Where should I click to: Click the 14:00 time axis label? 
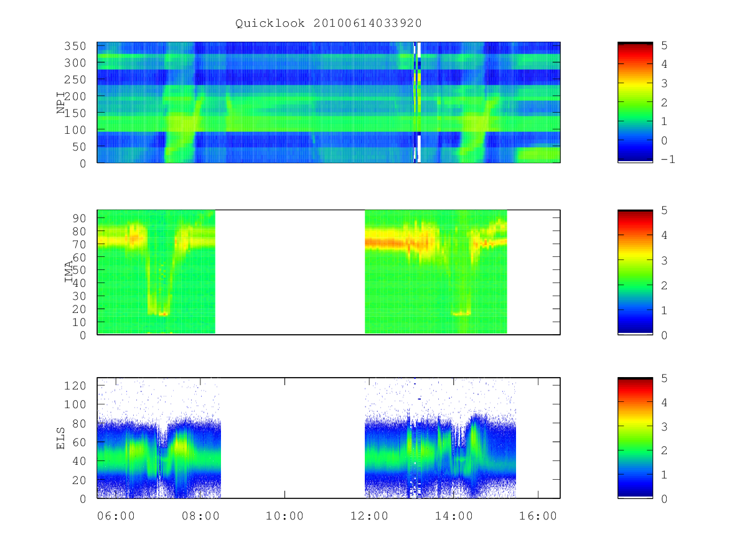pos(454,516)
